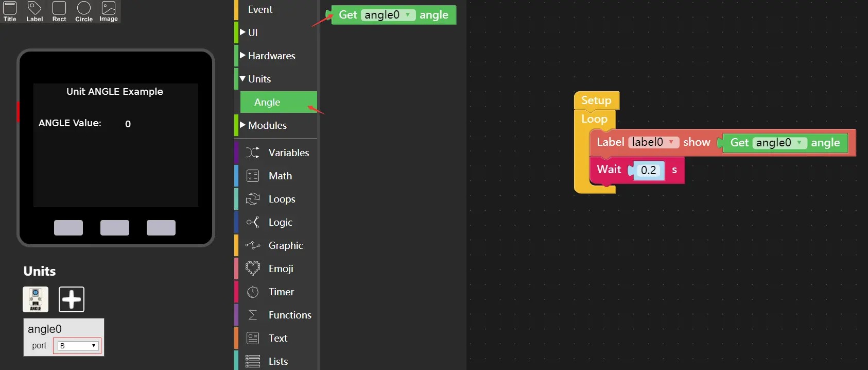Viewport: 868px width, 370px height.
Task: Open the port B dropdown for angle0
Action: (78, 346)
